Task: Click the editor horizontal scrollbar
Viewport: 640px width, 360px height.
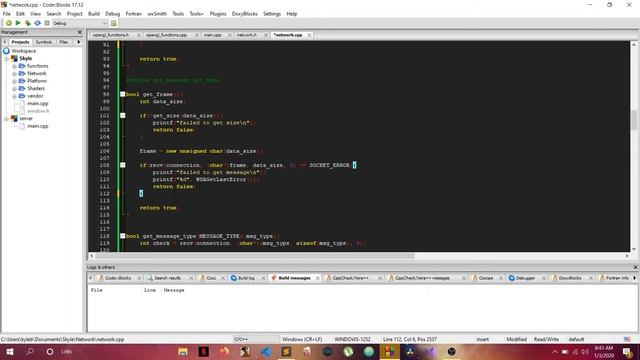Action: tap(254, 256)
